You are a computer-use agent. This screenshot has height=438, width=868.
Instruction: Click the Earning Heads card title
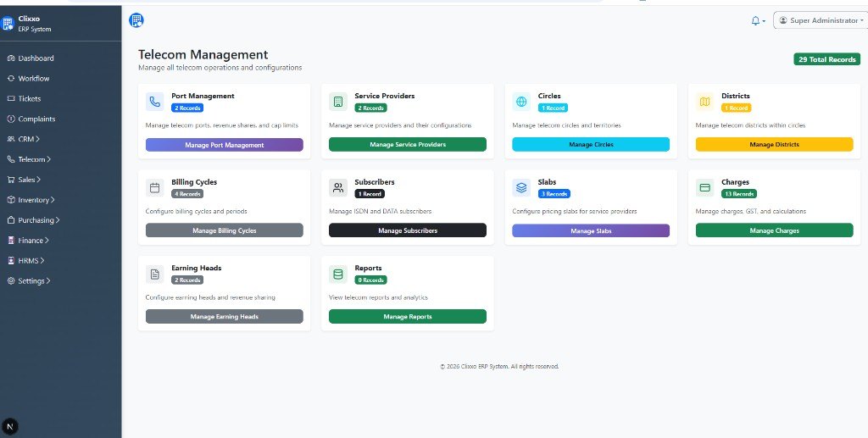197,268
